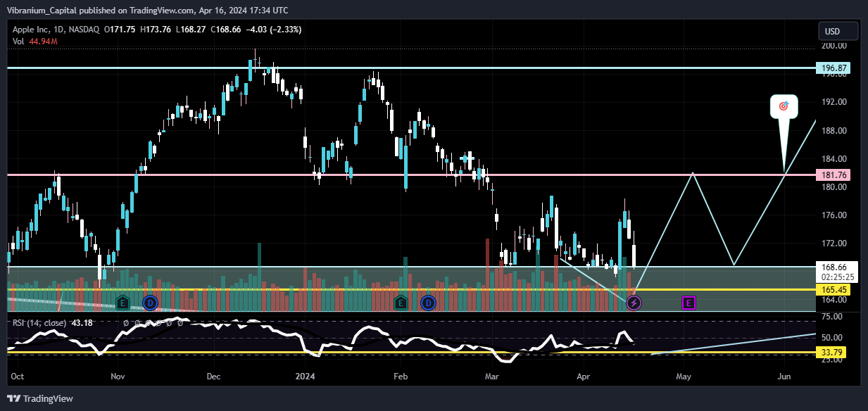Click the green earnings E marker in November

coord(123,303)
